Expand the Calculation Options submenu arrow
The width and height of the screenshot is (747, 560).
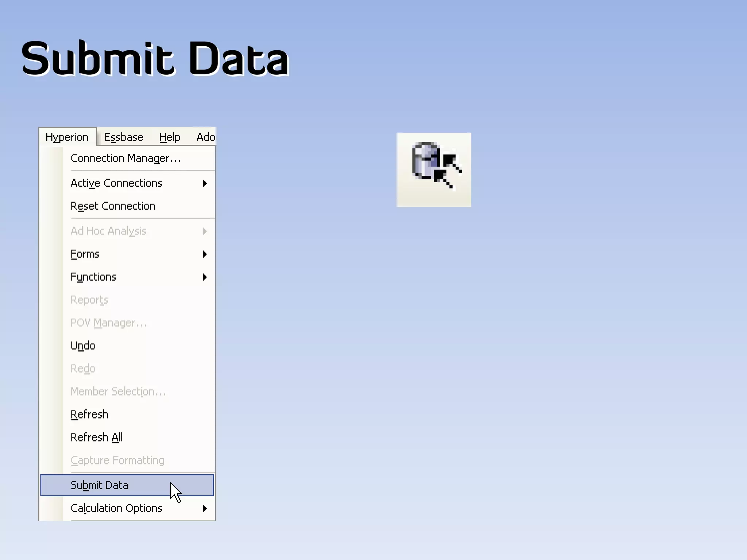[205, 508]
